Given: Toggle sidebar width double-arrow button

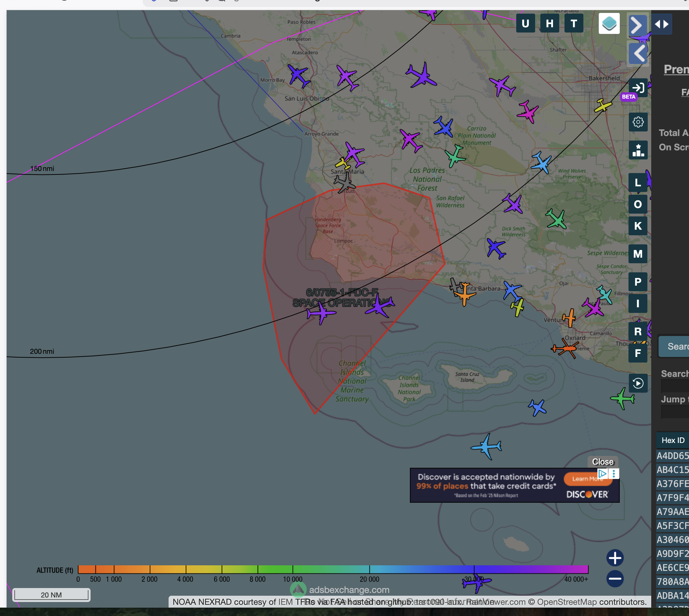Looking at the screenshot, I should [661, 24].
